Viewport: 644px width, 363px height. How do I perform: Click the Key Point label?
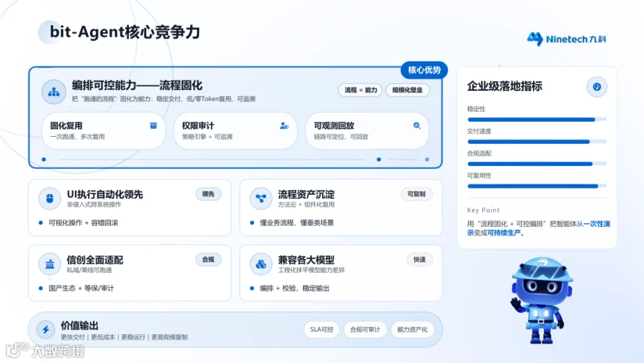click(x=484, y=210)
